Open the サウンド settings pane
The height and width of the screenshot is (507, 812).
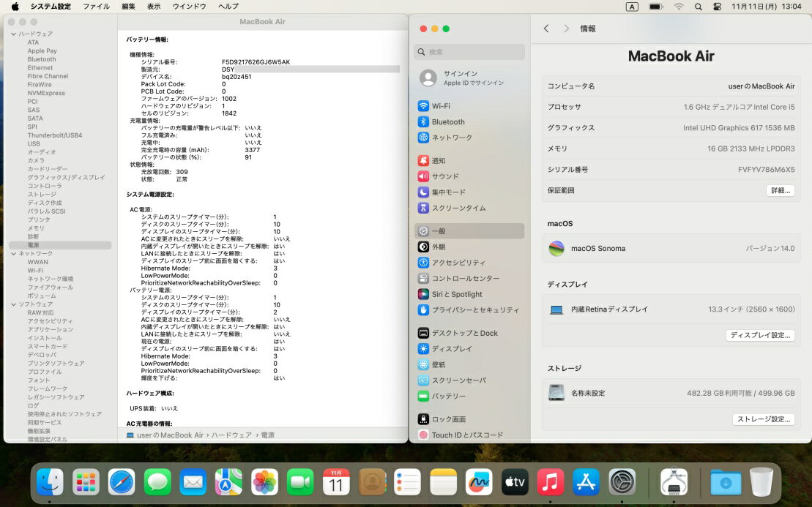tap(445, 176)
